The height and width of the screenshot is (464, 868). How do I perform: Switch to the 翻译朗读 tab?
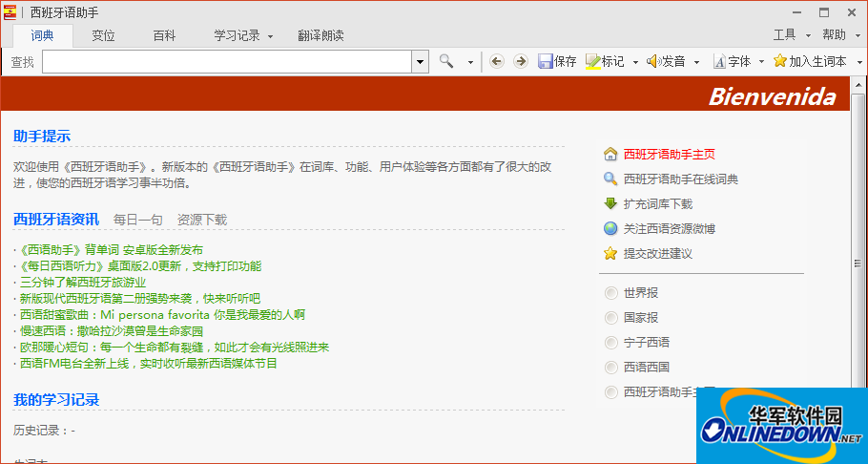pos(320,35)
